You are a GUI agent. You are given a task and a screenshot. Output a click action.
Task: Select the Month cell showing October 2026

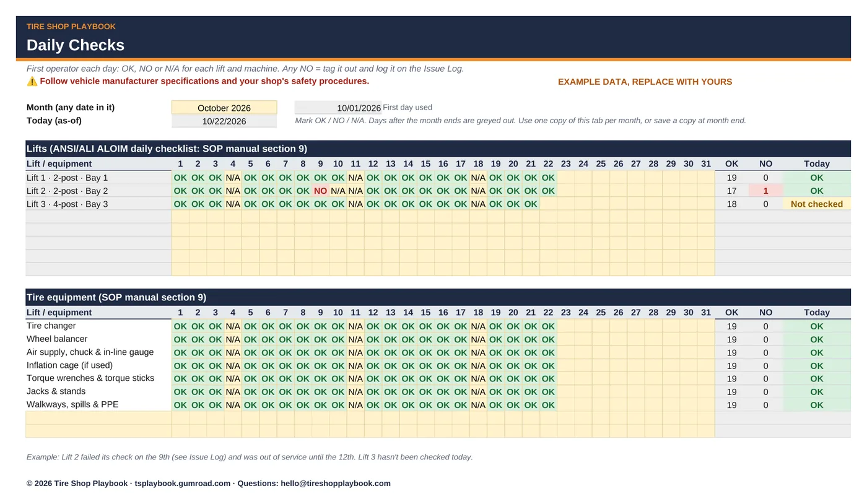(224, 108)
